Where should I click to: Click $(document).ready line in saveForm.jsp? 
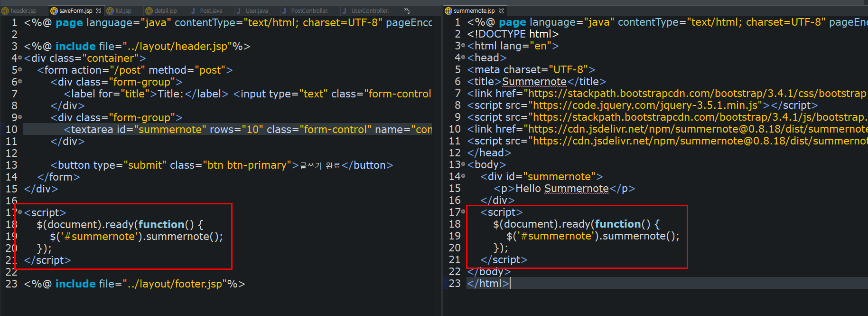(x=120, y=224)
